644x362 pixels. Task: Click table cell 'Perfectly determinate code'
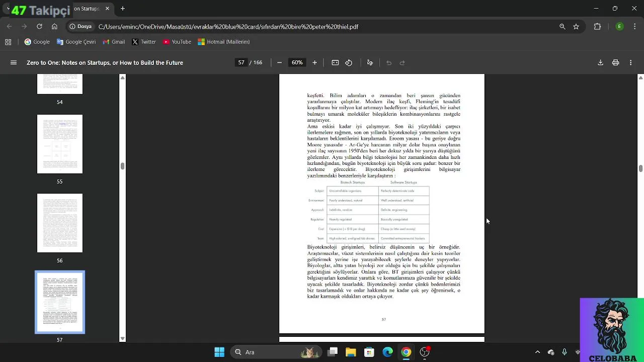[x=404, y=191]
